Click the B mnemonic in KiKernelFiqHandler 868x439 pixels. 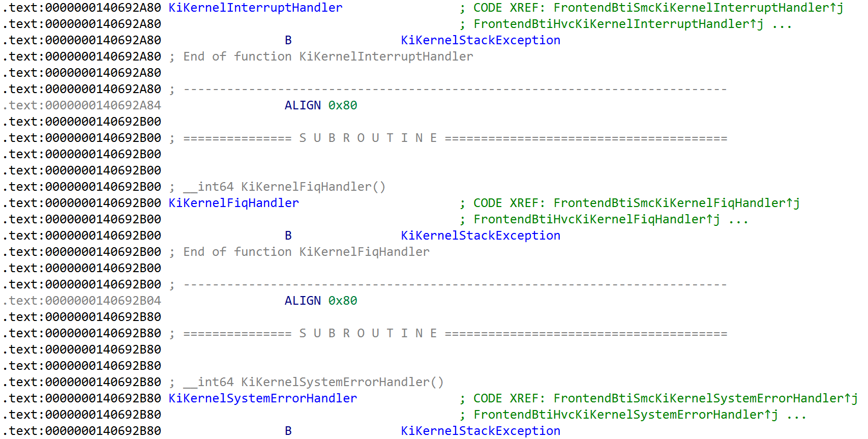[x=288, y=236]
